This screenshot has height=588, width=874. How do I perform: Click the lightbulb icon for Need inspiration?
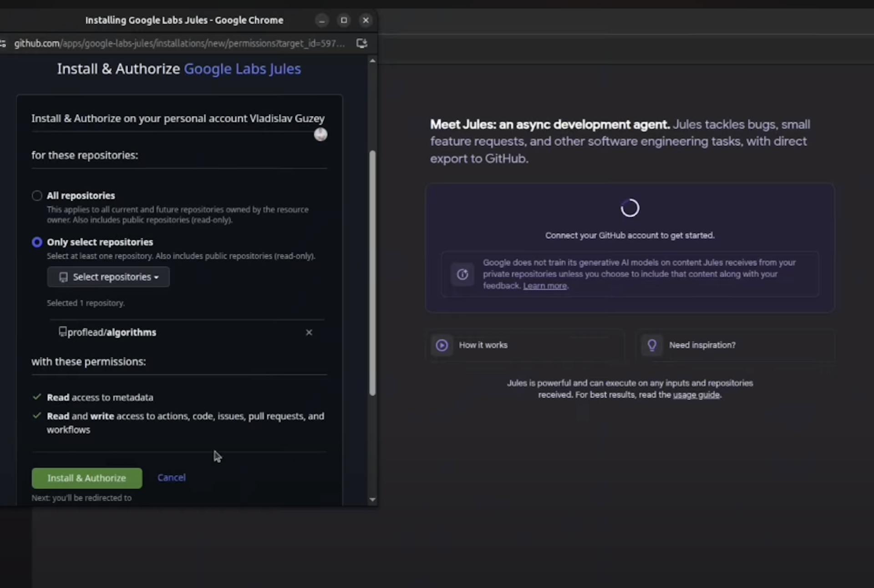pos(652,345)
